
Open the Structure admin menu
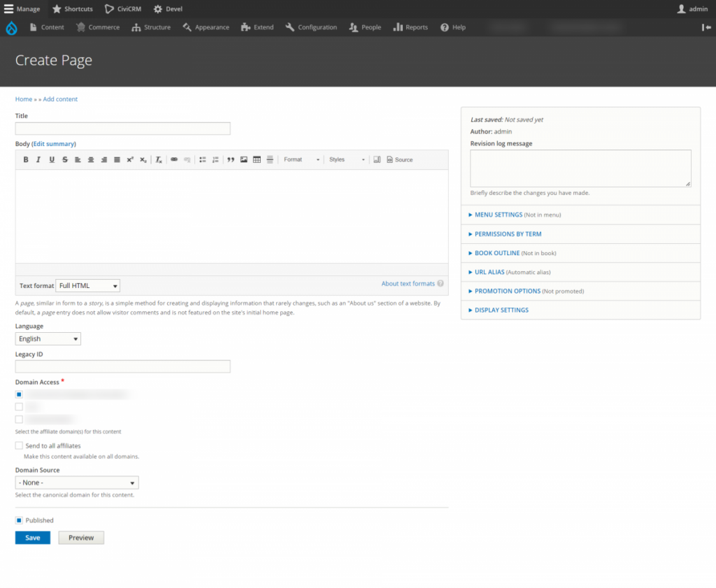coord(151,27)
